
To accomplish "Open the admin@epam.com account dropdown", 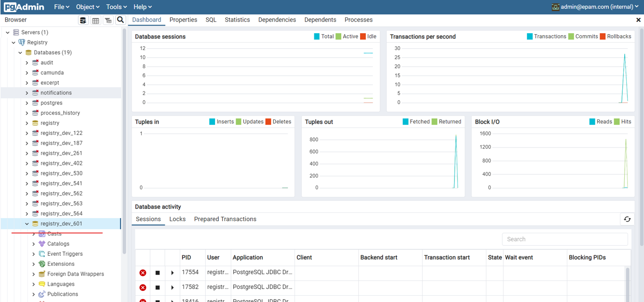I will pyautogui.click(x=595, y=7).
